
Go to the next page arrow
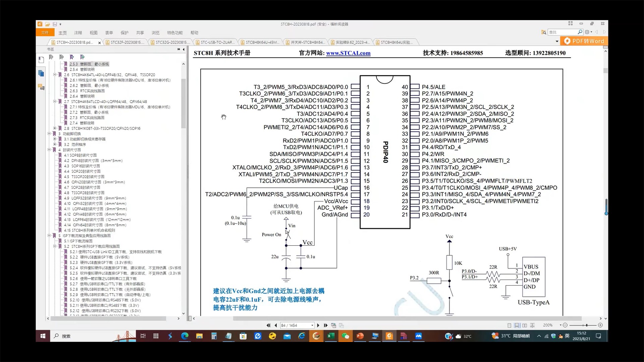318,325
